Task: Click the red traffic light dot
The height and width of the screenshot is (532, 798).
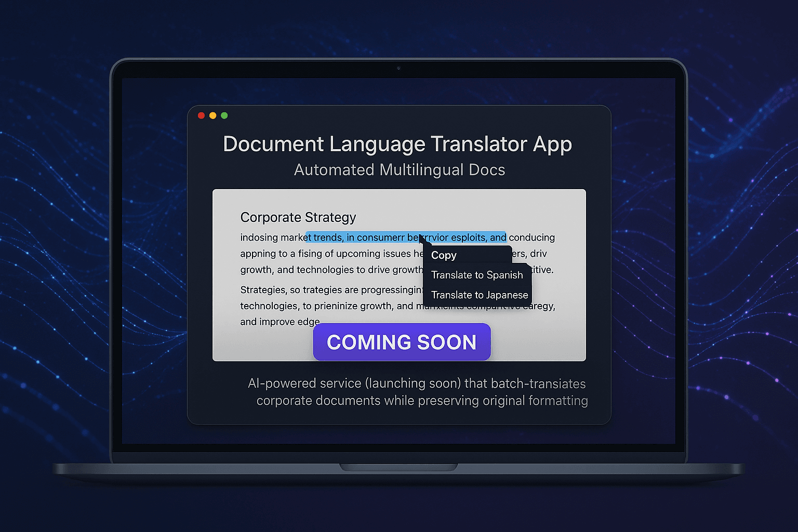Action: click(201, 115)
